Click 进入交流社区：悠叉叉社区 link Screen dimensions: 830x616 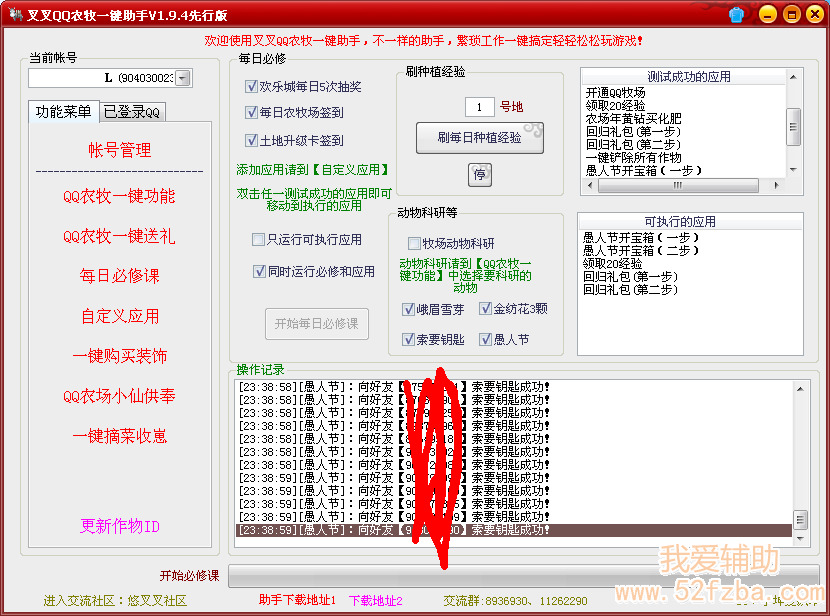click(x=115, y=601)
